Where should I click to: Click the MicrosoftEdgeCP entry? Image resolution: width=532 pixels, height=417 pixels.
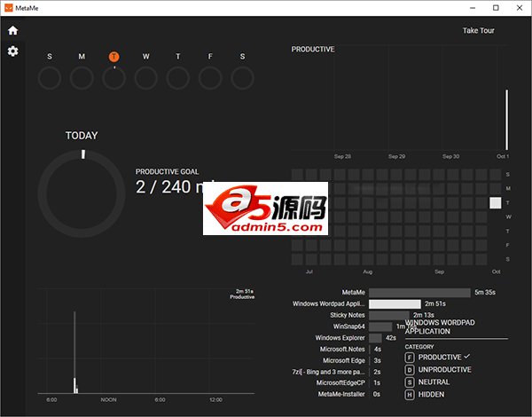coord(340,382)
